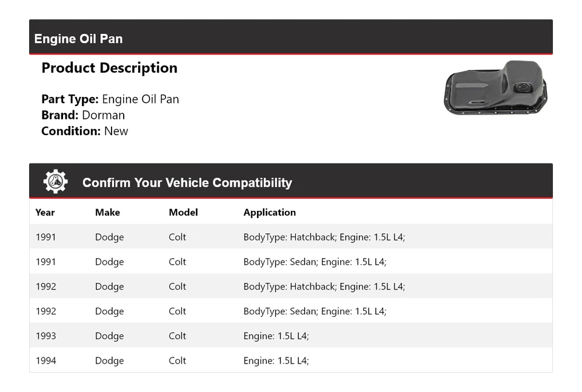Screen dimensions: 582x392
Task: Click the gear compatibility icon
Action: point(55,182)
